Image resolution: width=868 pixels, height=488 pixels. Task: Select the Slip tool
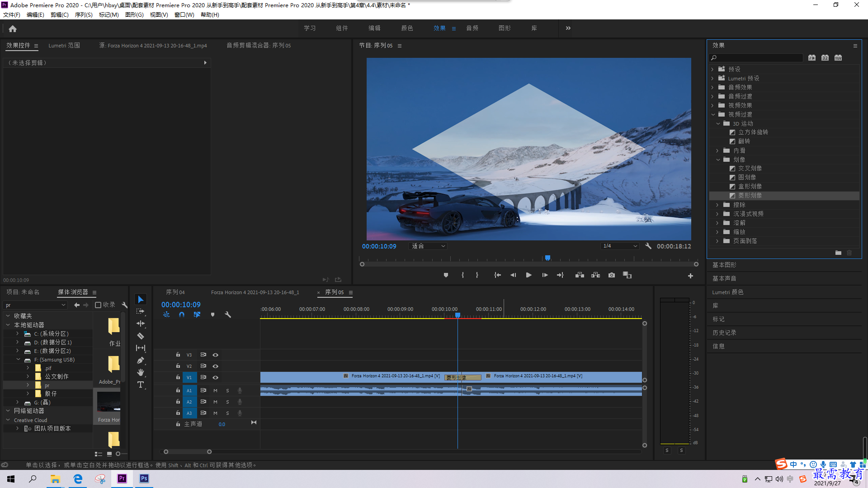141,348
